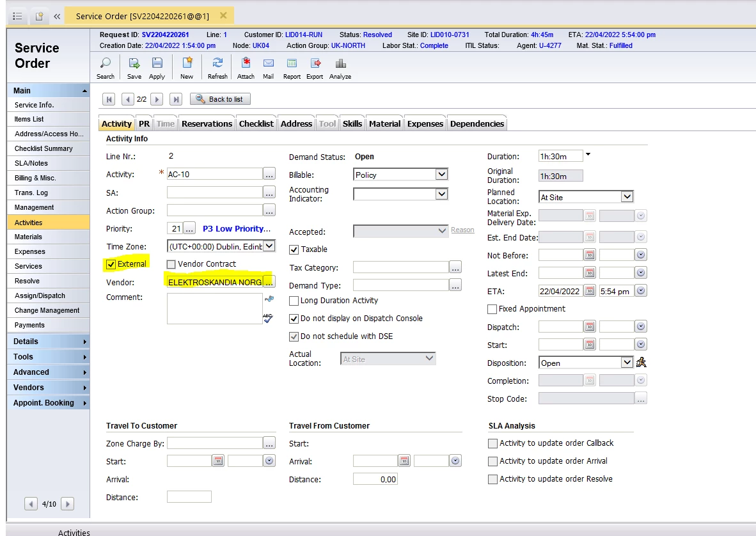This screenshot has height=536, width=756.
Task: Open the Analyze chart icon
Action: click(340, 64)
